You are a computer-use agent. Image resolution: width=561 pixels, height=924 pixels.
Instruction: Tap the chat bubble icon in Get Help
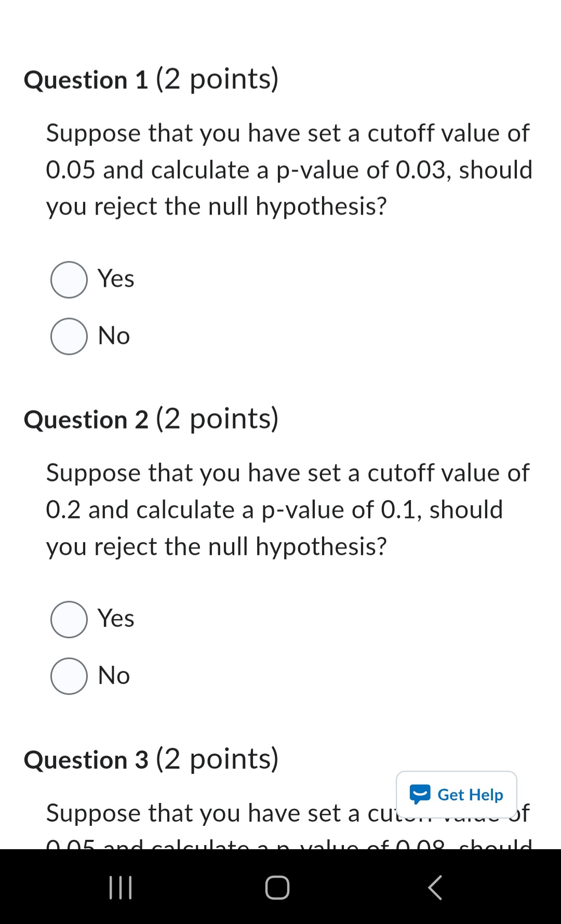pos(420,794)
